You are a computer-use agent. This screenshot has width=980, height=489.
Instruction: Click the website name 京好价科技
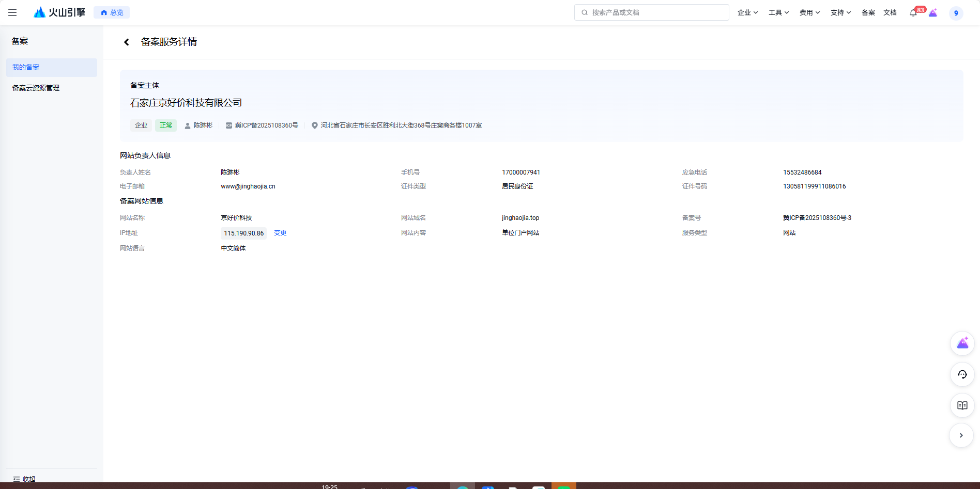point(236,218)
